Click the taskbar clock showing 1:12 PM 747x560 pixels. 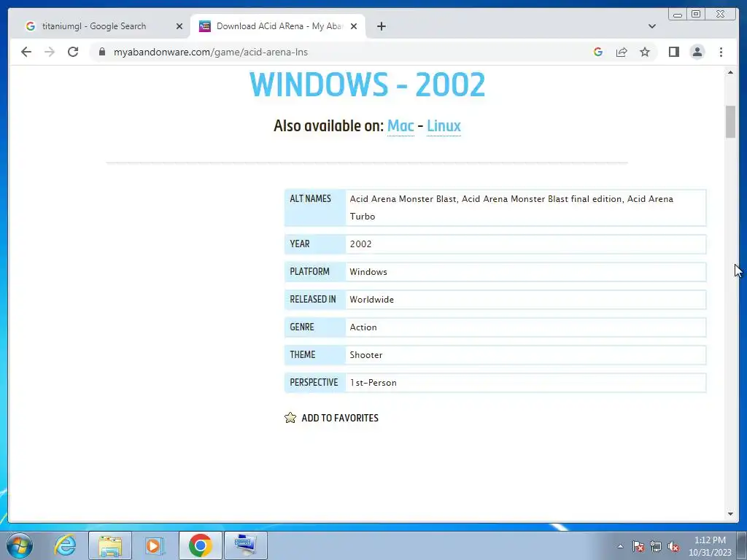(710, 545)
